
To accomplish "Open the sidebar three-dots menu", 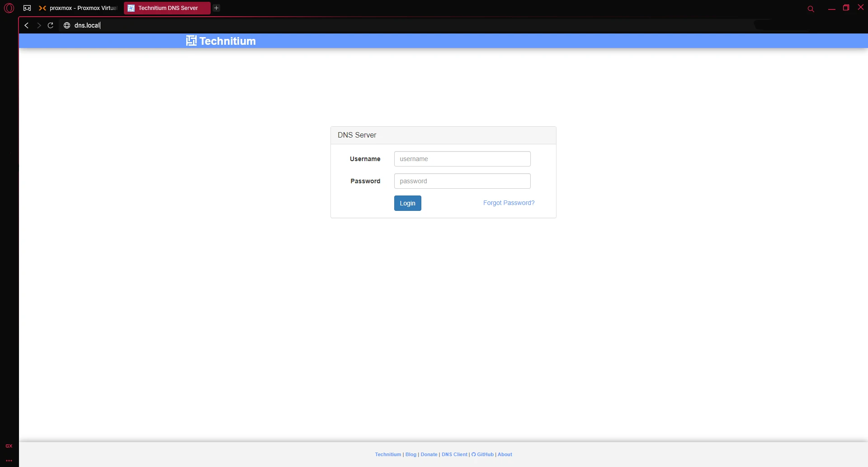I will 9,461.
